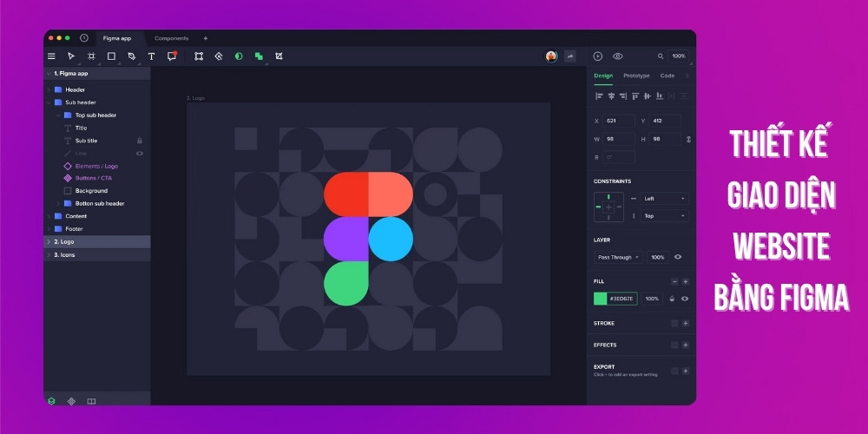
Task: Open vertical constraint Top dropdown
Action: [x=664, y=216]
